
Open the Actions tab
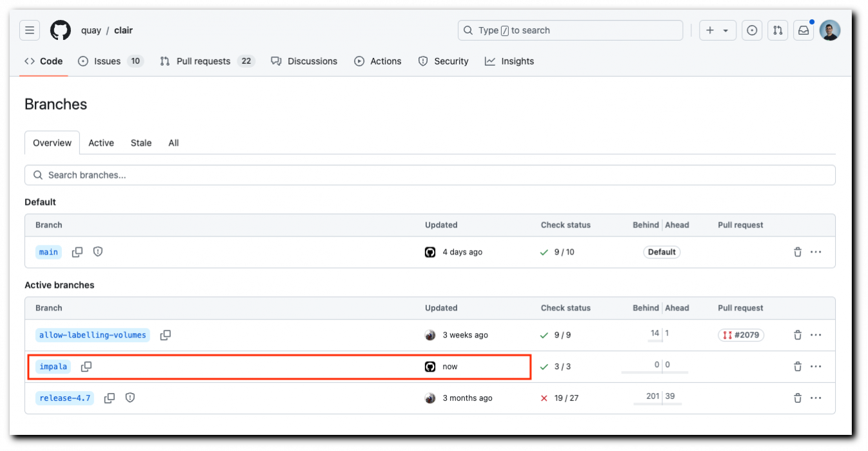coord(378,61)
